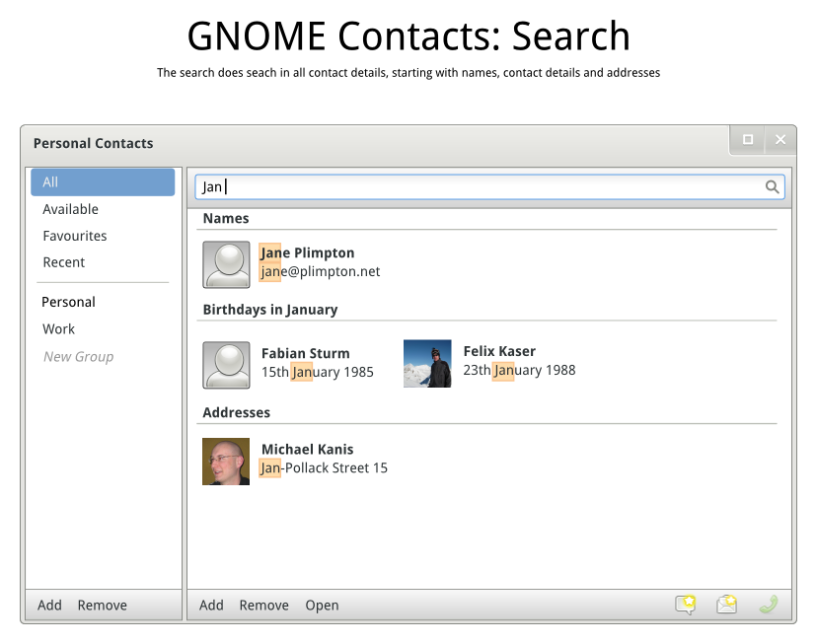Click the new email envelope icon
This screenshot has height=644, width=817.
tap(727, 605)
